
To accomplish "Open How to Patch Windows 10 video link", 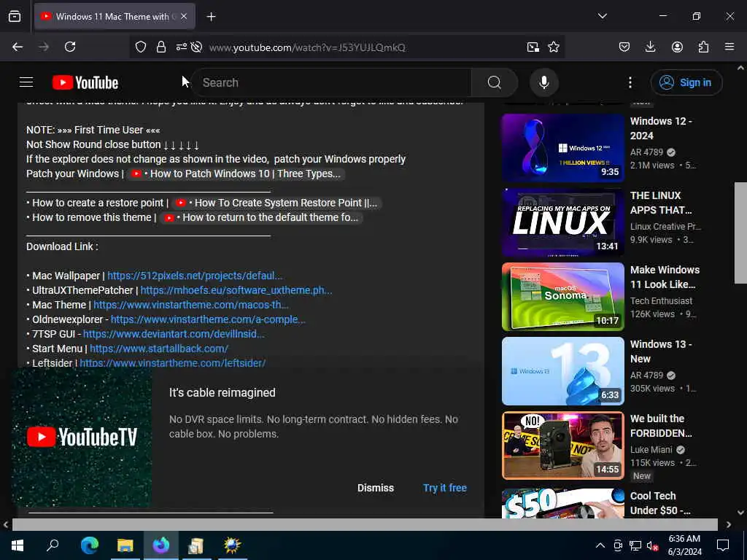I will click(x=236, y=174).
